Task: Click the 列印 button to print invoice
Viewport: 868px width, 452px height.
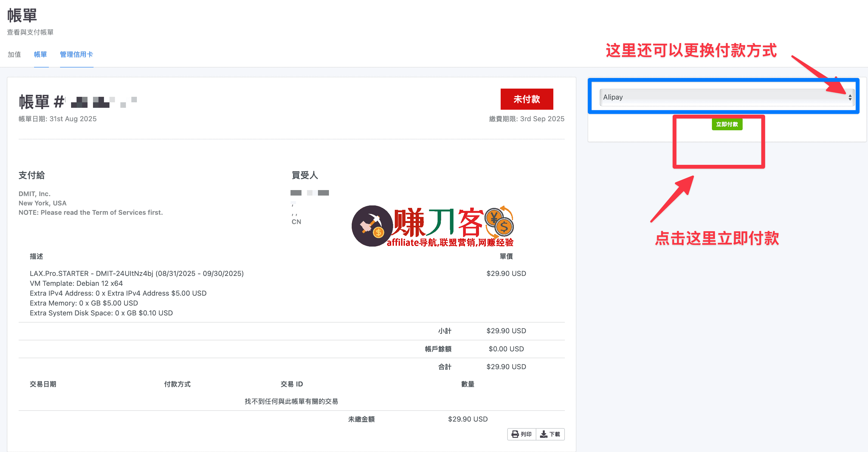Action: pyautogui.click(x=521, y=434)
